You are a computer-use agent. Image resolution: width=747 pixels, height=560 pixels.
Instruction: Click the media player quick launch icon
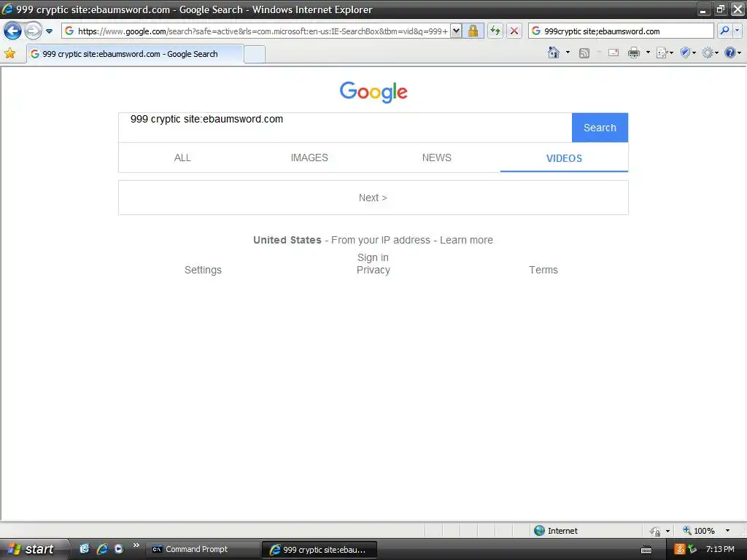coord(119,548)
